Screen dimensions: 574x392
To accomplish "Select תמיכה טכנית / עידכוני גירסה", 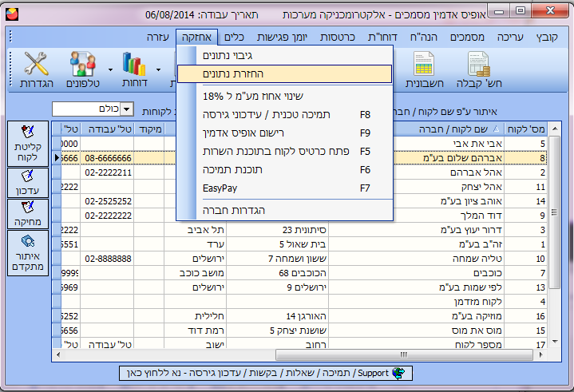I will [284, 114].
